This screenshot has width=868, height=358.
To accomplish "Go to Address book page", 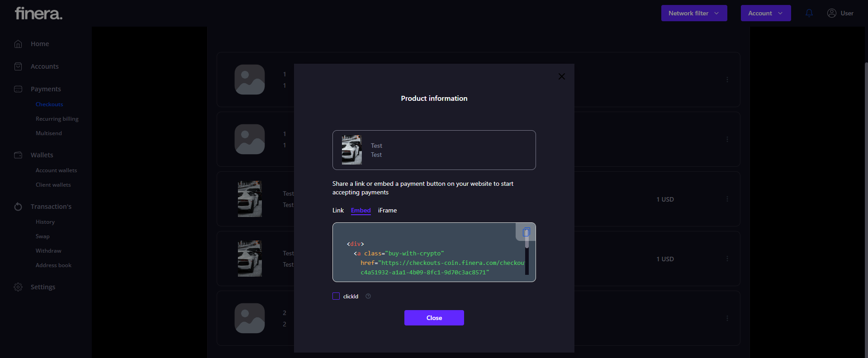I will click(53, 265).
